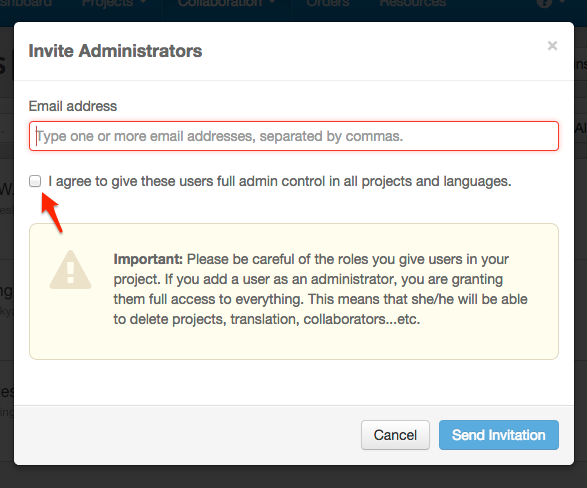Click the warning triangle icon
Viewport: 587px width, 488px height.
[x=70, y=270]
